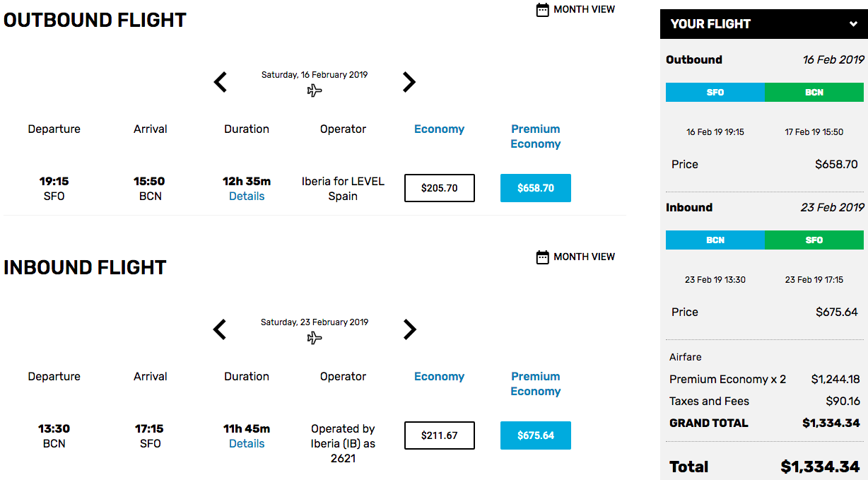Open Details link for inbound flight

[x=247, y=444]
